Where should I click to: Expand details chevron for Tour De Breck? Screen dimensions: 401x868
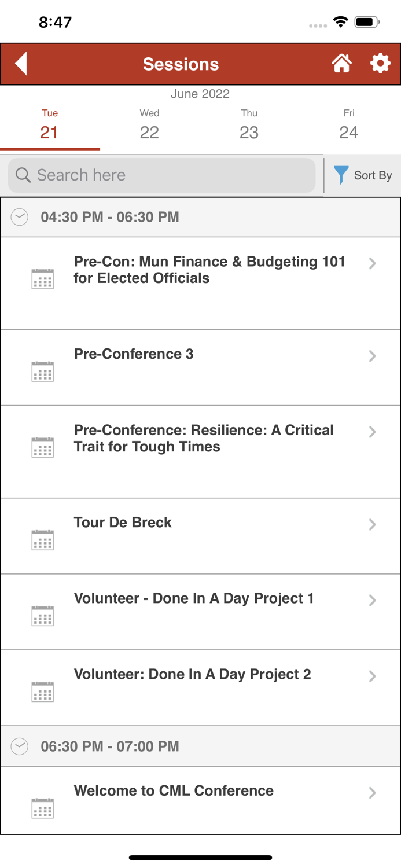pyautogui.click(x=372, y=524)
